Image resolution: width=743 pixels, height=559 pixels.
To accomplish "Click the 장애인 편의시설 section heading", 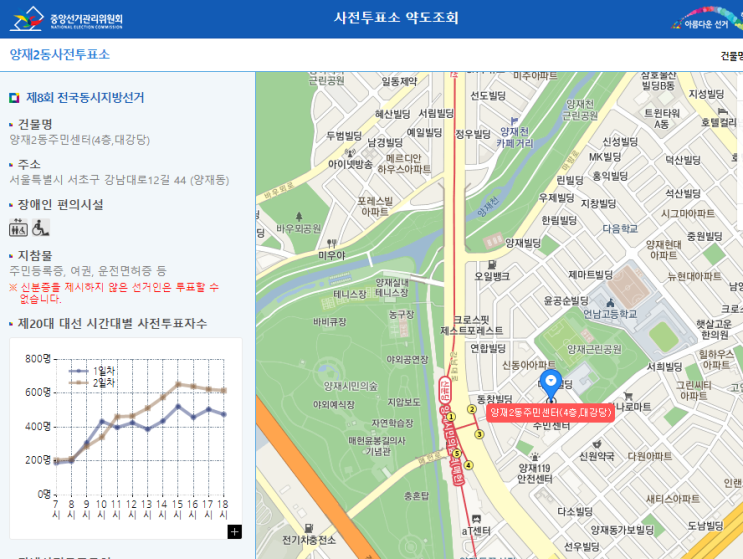I will 60,205.
